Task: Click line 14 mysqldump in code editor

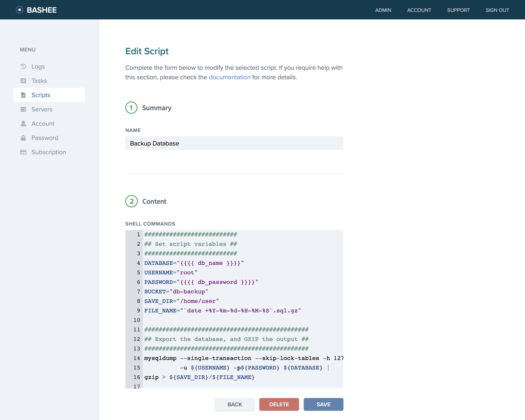Action: (x=160, y=358)
